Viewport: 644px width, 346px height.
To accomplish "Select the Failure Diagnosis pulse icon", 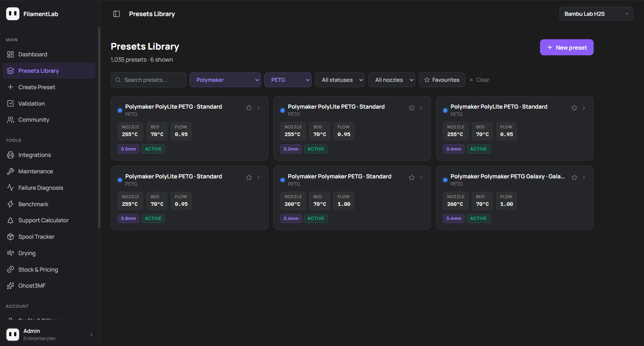I will [10, 188].
